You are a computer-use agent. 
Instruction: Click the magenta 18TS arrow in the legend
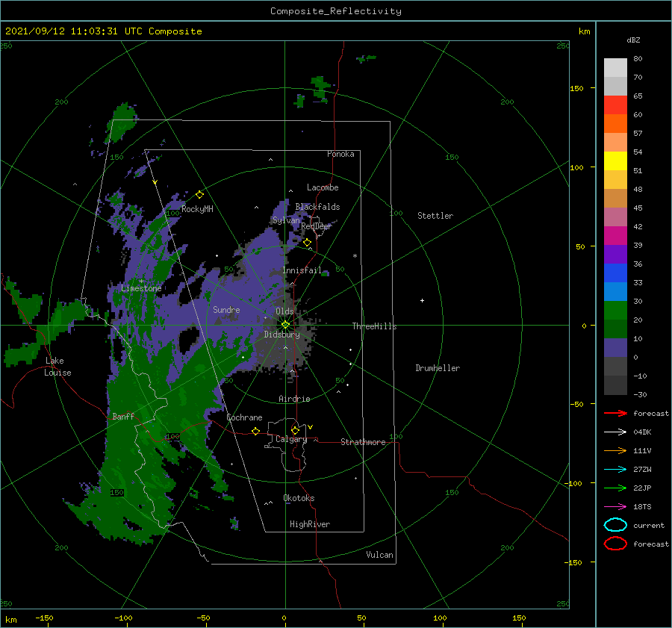(x=615, y=507)
